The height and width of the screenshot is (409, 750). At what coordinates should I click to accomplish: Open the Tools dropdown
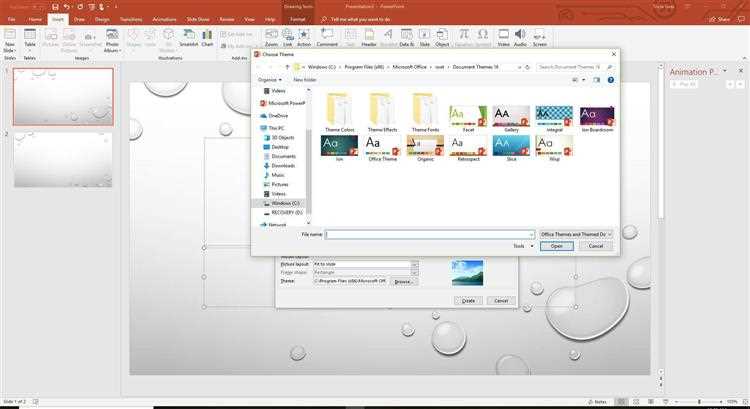point(521,245)
